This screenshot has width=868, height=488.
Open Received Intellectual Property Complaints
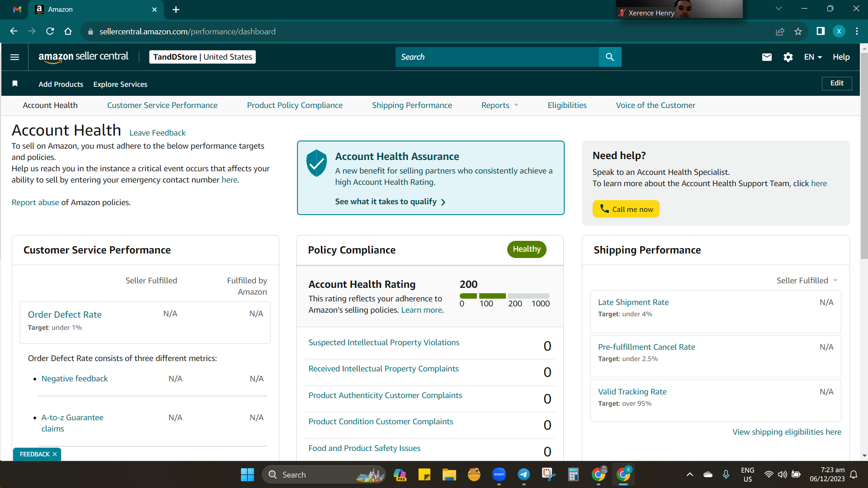(383, 369)
